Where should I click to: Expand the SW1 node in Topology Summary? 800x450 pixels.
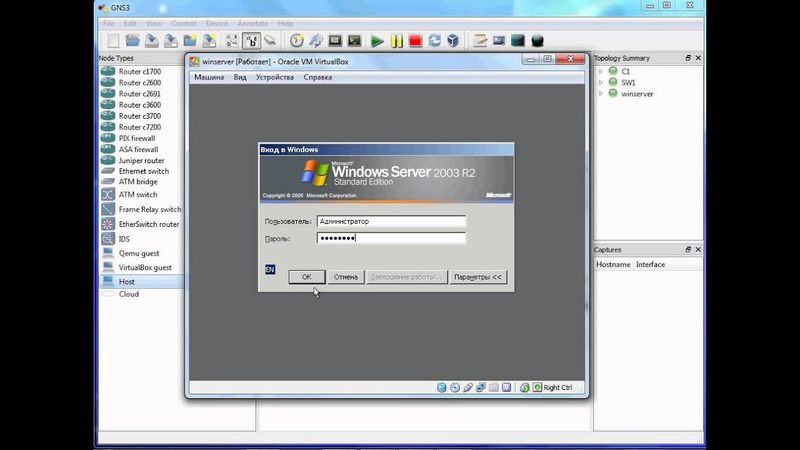[601, 83]
